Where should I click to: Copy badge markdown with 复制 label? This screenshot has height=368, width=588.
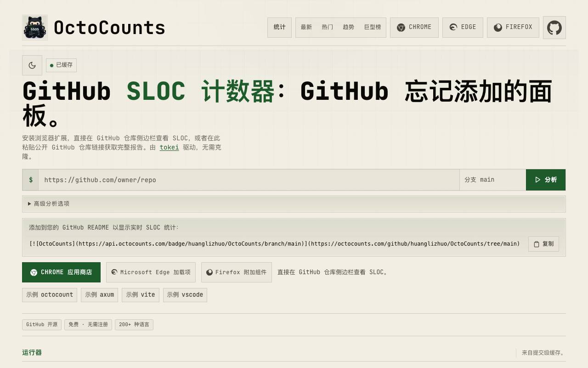point(548,244)
